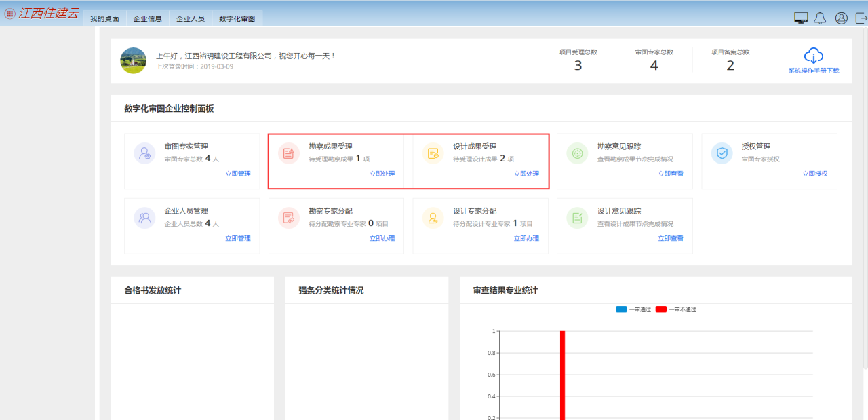Click the 立即授权 link
Screen dimensions: 868x420
tap(815, 174)
